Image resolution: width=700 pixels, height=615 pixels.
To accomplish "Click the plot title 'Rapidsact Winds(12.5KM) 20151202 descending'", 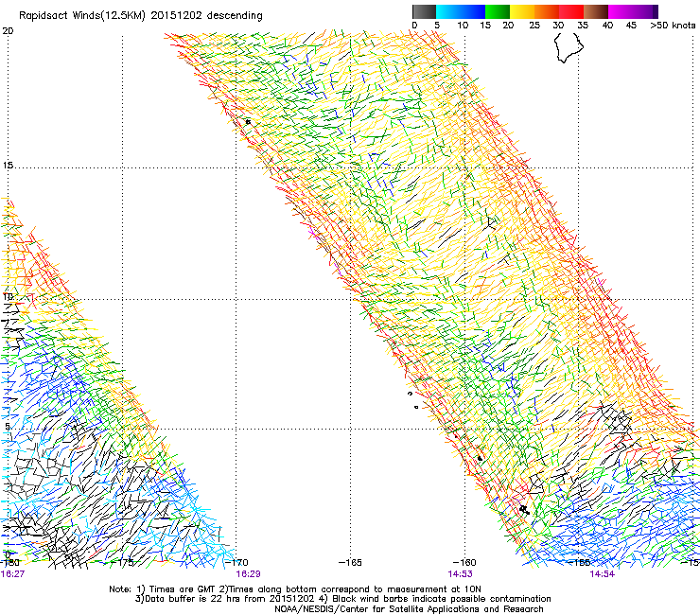I will (x=141, y=15).
